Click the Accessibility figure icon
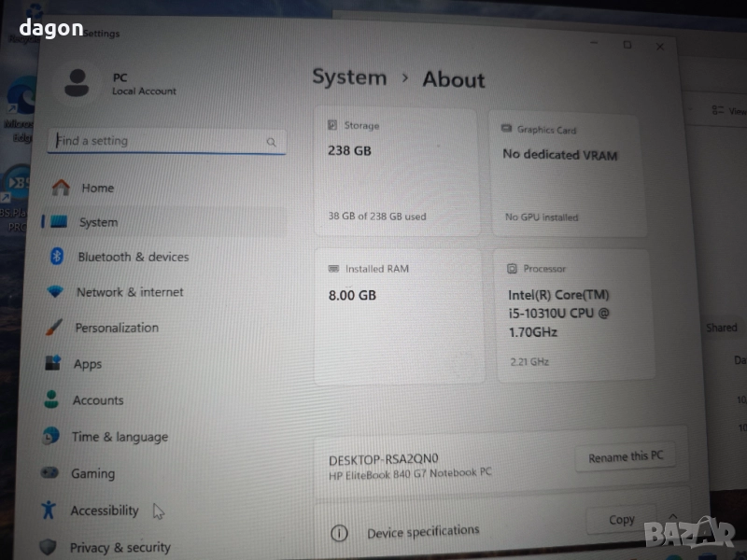This screenshot has height=560, width=747. coord(49,511)
